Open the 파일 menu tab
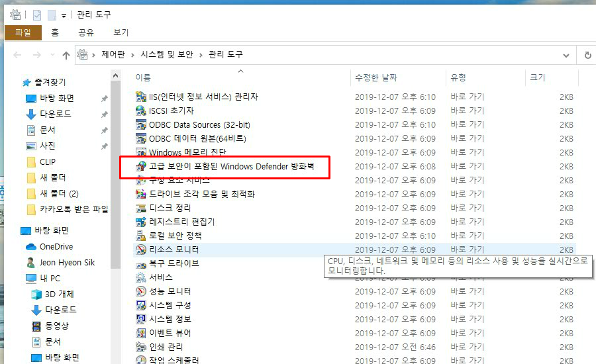The image size is (596, 364). [x=23, y=32]
